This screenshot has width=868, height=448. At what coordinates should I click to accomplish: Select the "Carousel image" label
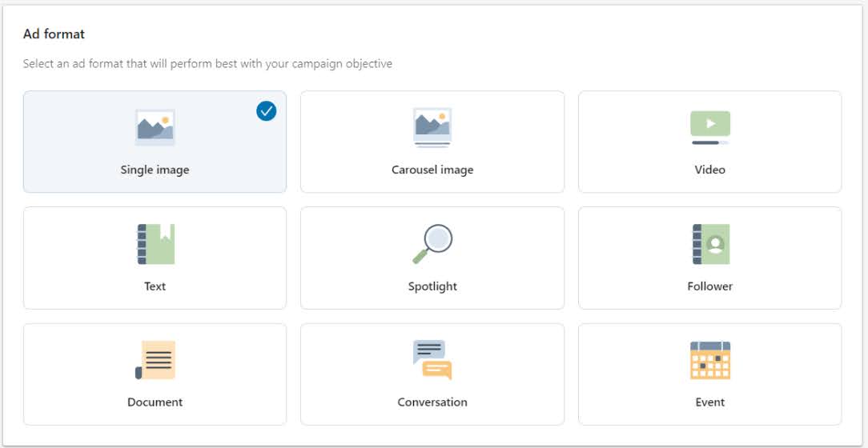pyautogui.click(x=432, y=170)
